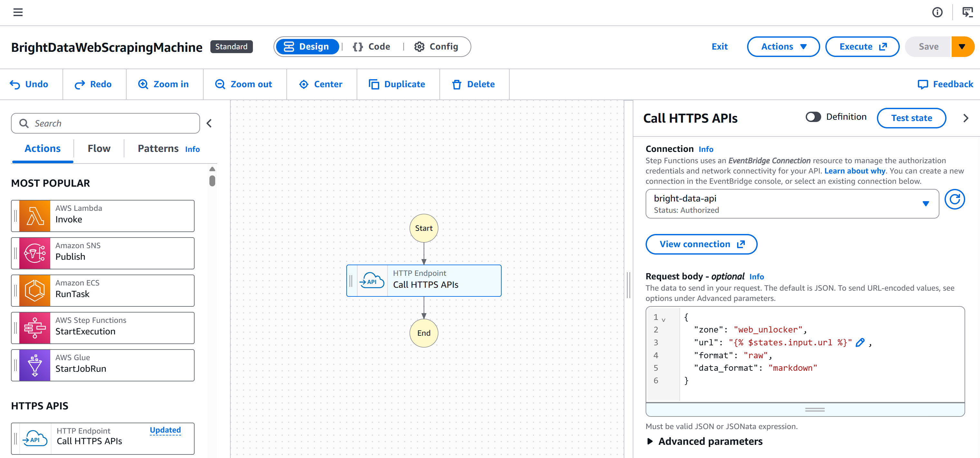Open the bright-data-api connection dropdown
The height and width of the screenshot is (458, 980).
pyautogui.click(x=926, y=204)
